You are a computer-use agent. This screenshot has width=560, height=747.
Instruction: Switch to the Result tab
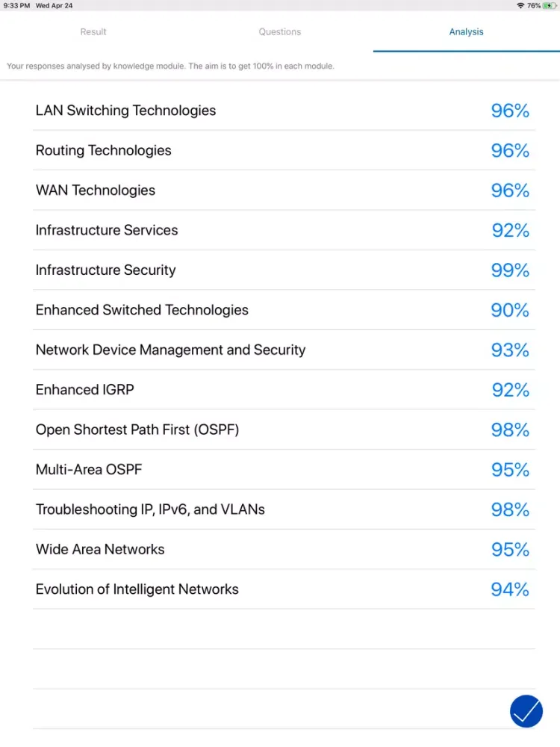pos(93,32)
